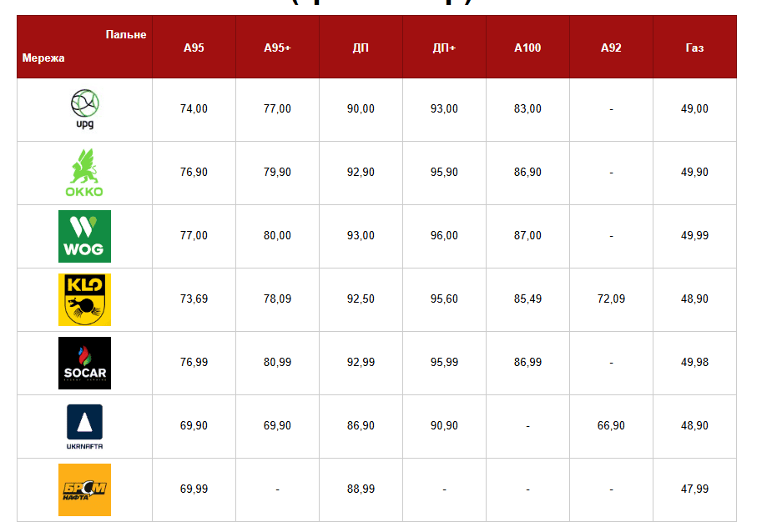Click BRSM-Nafta gas price 47,99
The image size is (777, 532).
click(x=694, y=489)
